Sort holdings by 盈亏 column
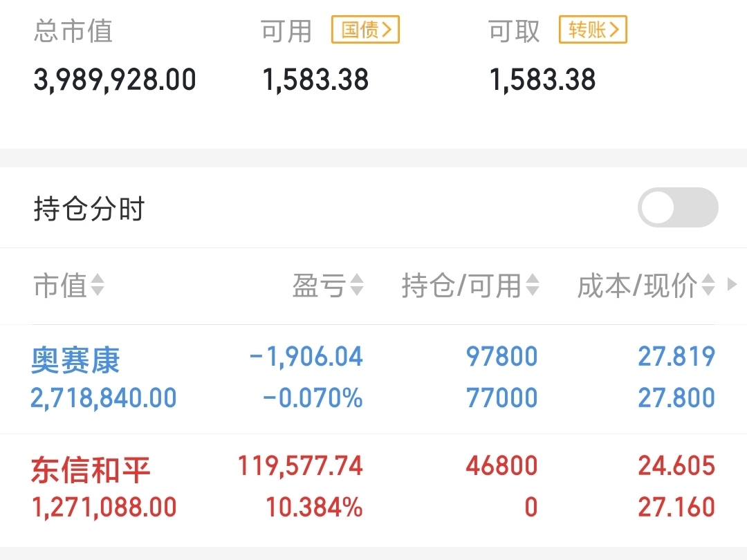 328,286
